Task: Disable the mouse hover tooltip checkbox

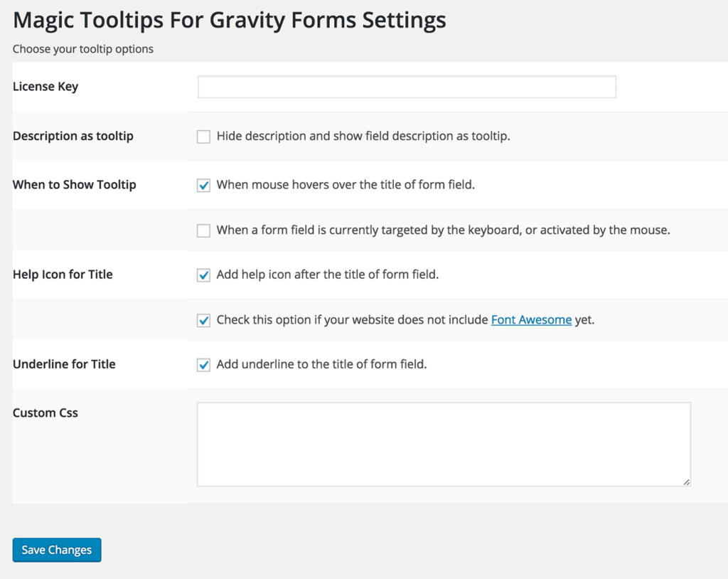Action: tap(203, 184)
